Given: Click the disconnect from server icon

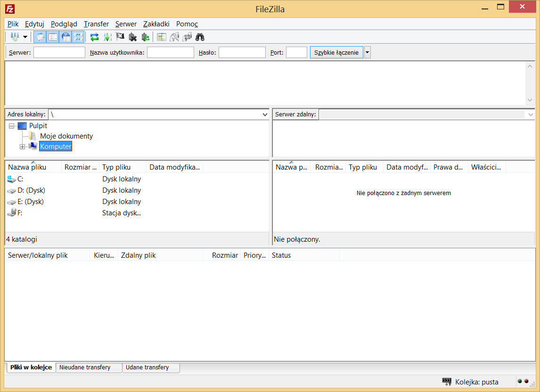Looking at the screenshot, I should [x=132, y=37].
